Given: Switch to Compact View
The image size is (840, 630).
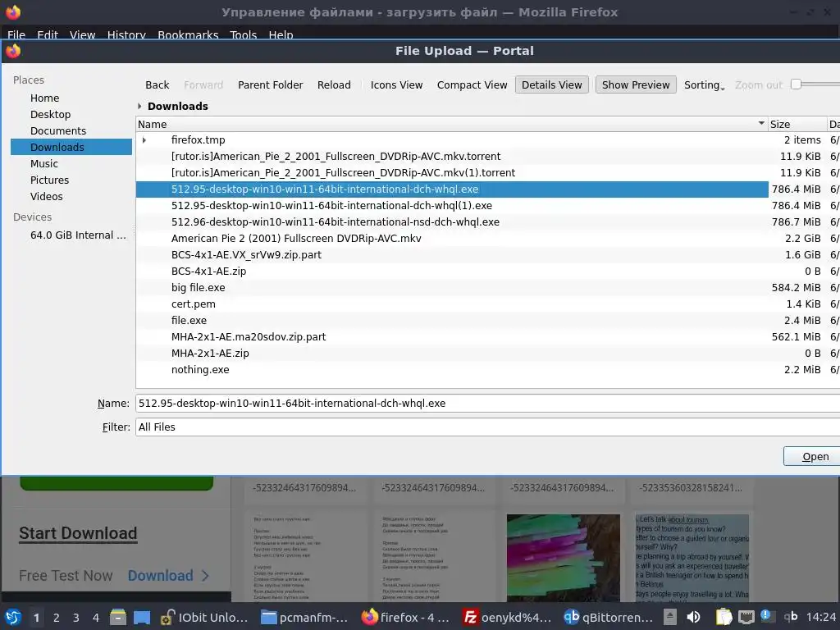Looking at the screenshot, I should click(x=472, y=84).
